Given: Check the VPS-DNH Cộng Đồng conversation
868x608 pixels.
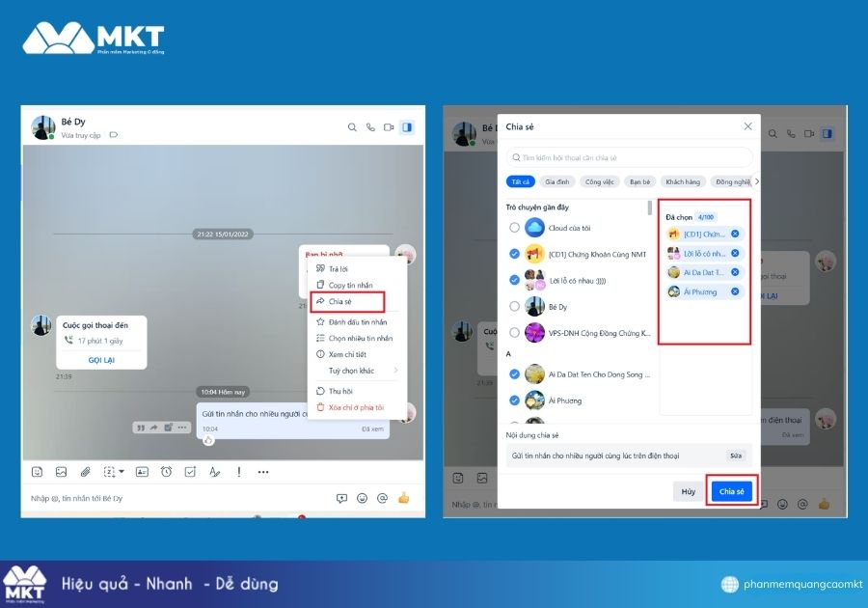Looking at the screenshot, I should pos(514,333).
